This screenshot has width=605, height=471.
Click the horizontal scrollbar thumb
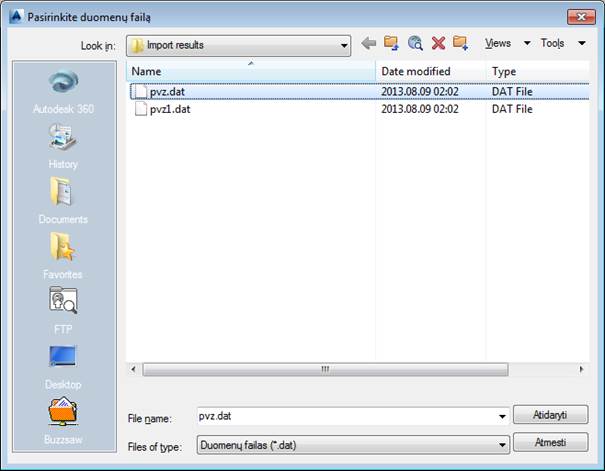[x=324, y=369]
